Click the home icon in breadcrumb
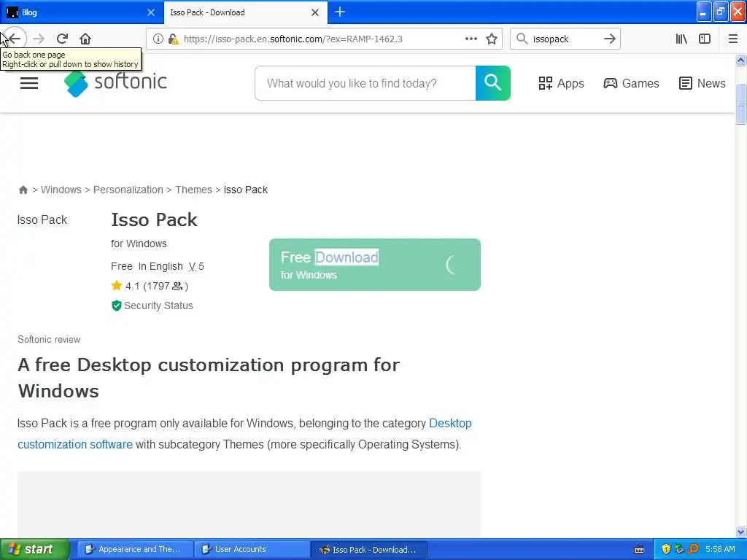The image size is (747, 560). click(x=23, y=190)
